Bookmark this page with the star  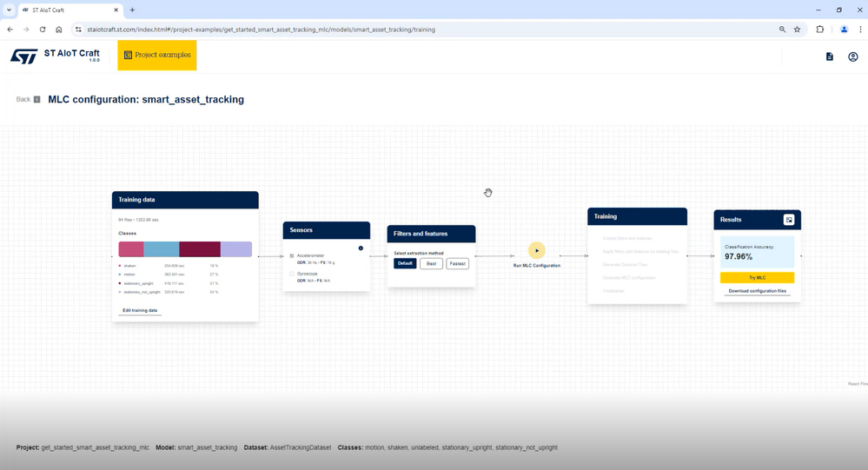(797, 30)
